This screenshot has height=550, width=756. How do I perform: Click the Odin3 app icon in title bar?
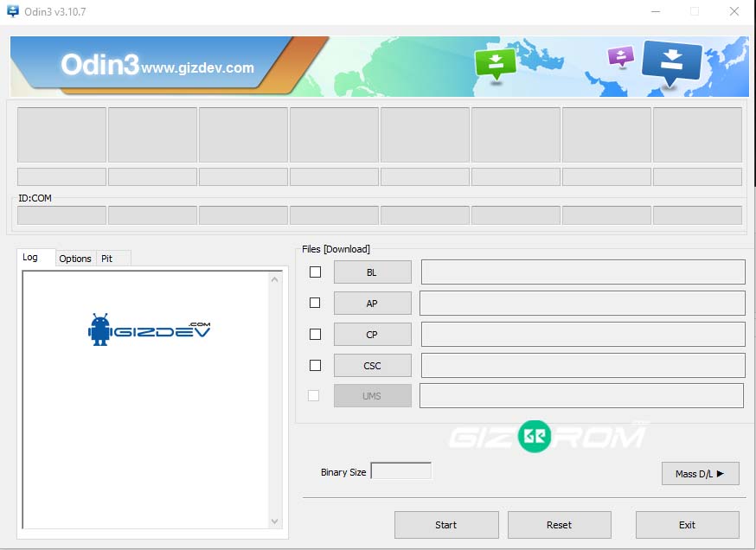(13, 11)
